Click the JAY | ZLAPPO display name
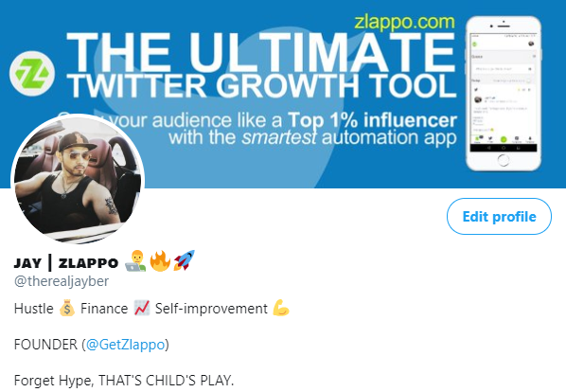Screen dimensions: 566x392 click(66, 263)
